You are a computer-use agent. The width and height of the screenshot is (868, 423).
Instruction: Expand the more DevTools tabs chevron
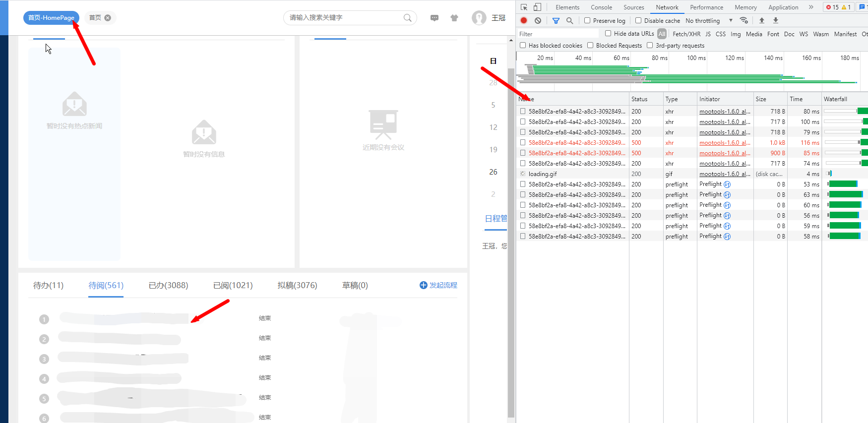coord(811,7)
